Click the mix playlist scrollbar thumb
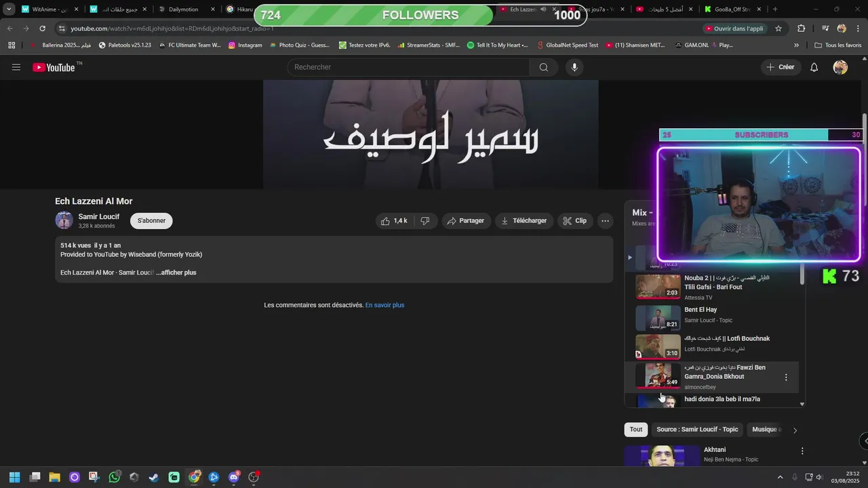 [802, 274]
